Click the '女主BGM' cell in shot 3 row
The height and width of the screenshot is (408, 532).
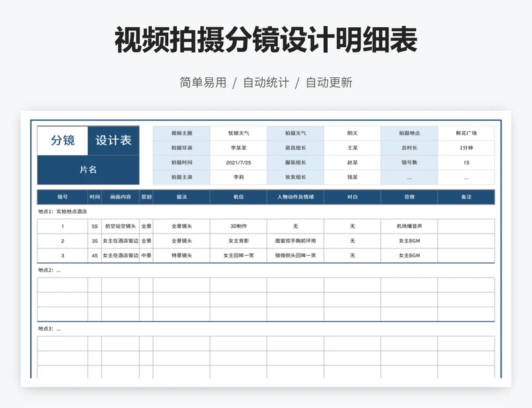coord(409,256)
